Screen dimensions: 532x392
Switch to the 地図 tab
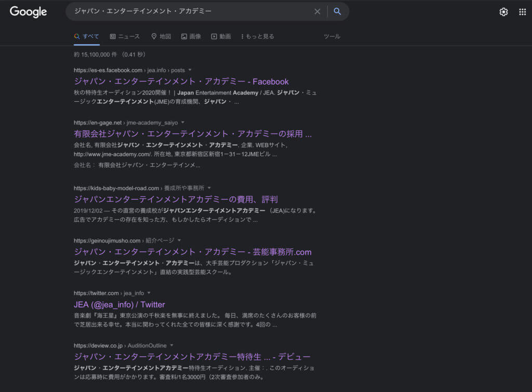(x=161, y=36)
